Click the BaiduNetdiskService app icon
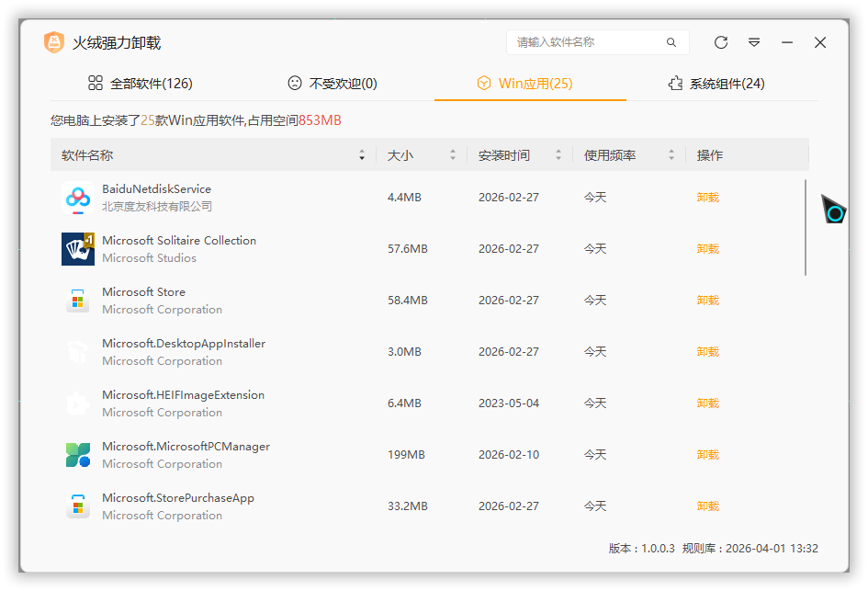The image size is (868, 591). pos(77,198)
